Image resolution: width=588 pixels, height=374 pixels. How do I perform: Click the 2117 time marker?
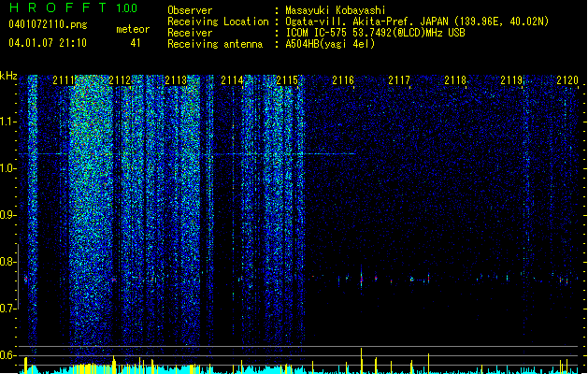399,80
